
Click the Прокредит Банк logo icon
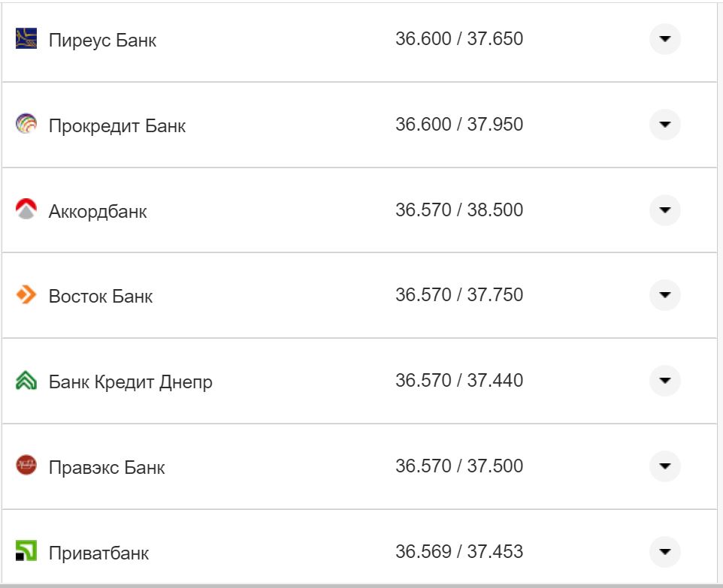[26, 124]
